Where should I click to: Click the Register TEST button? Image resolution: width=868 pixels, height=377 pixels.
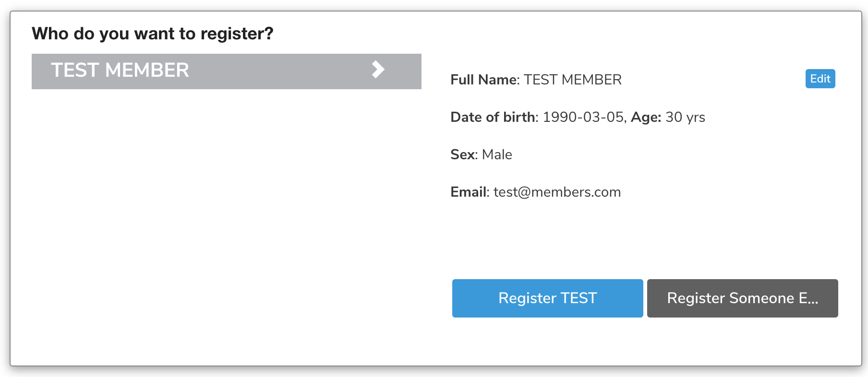[547, 298]
